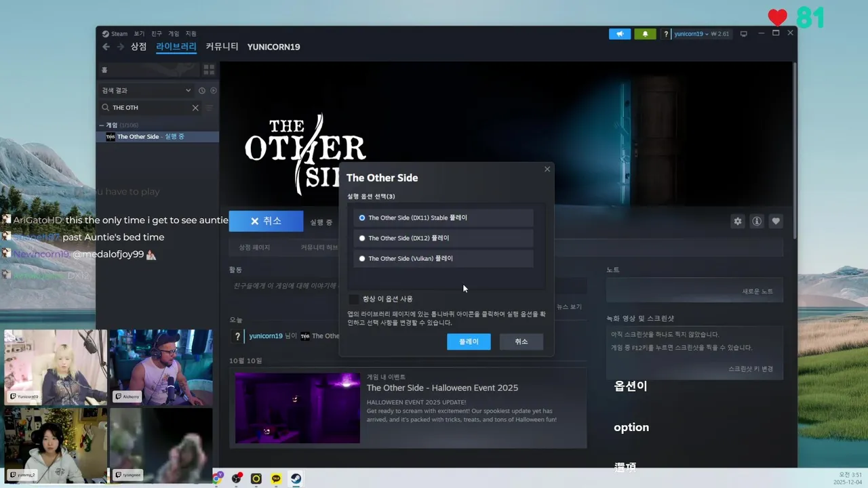Screen dimensions: 868x488
Task: Open the blue announcements megaphone button
Action: click(x=620, y=34)
